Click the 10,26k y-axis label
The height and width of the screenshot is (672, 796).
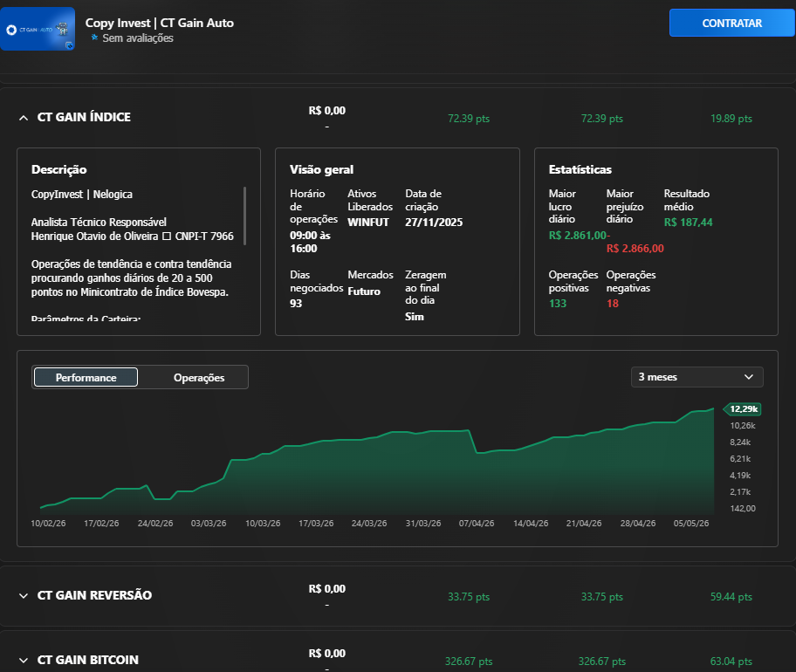tap(743, 426)
